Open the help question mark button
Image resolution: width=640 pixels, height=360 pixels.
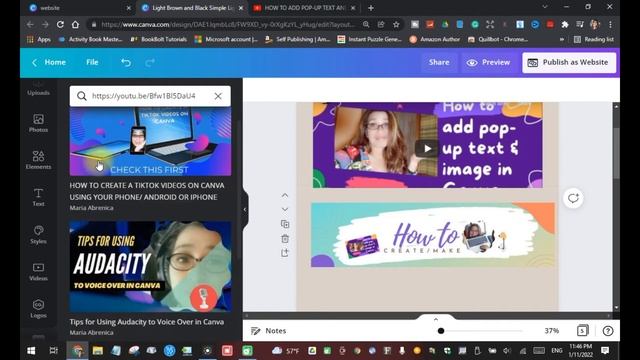(x=608, y=331)
